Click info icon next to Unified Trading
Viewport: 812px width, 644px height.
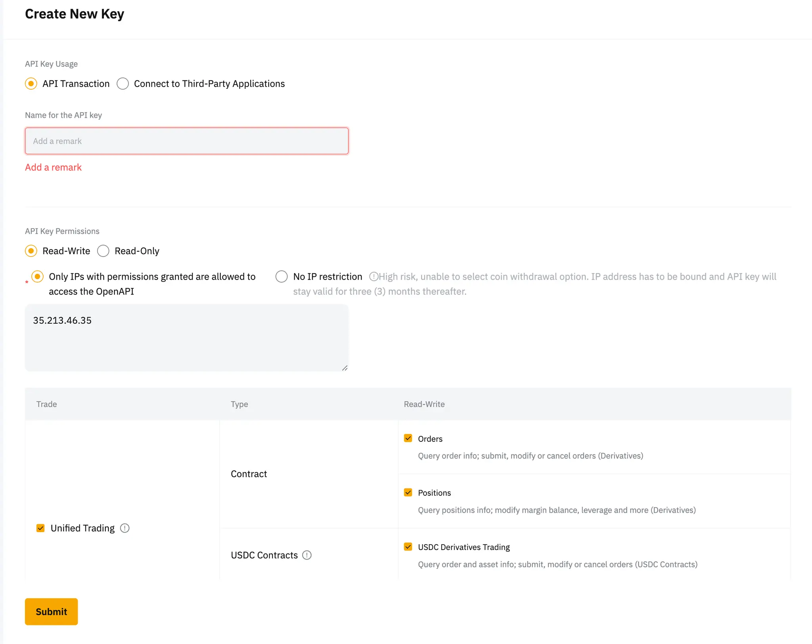[x=124, y=528]
